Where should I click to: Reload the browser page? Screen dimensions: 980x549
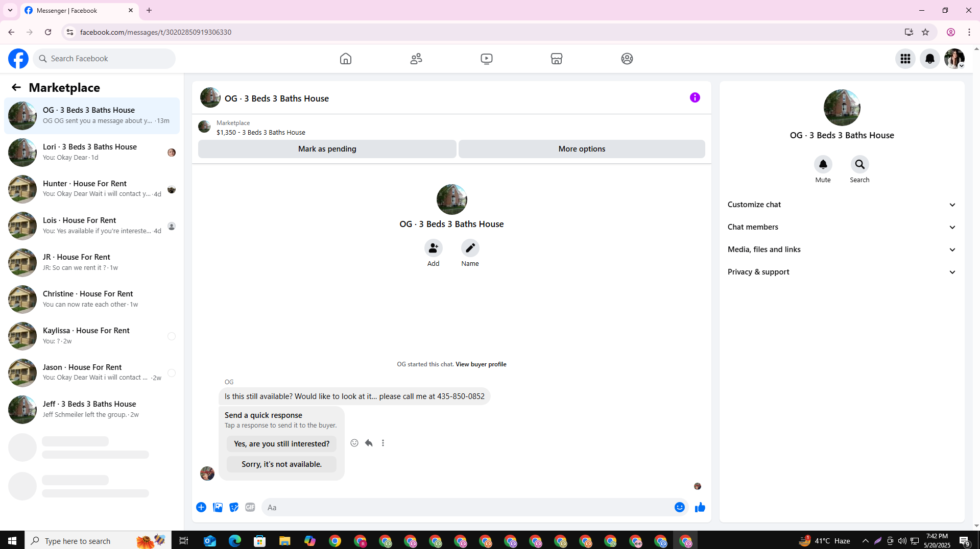click(x=48, y=32)
